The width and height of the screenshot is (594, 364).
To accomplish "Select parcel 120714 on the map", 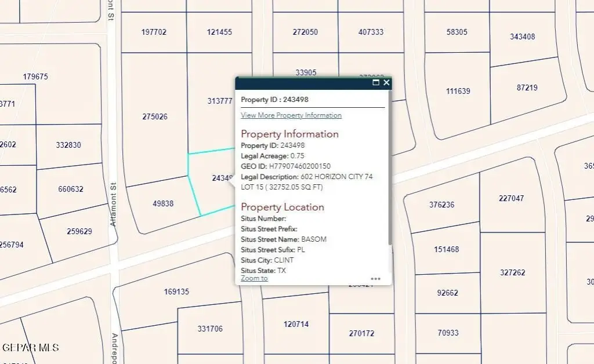I will click(296, 324).
